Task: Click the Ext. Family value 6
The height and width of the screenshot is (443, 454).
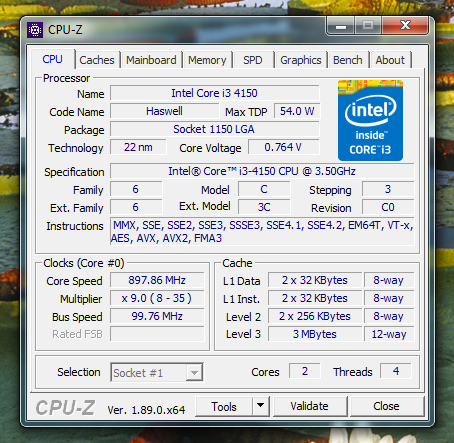Action: [x=136, y=207]
